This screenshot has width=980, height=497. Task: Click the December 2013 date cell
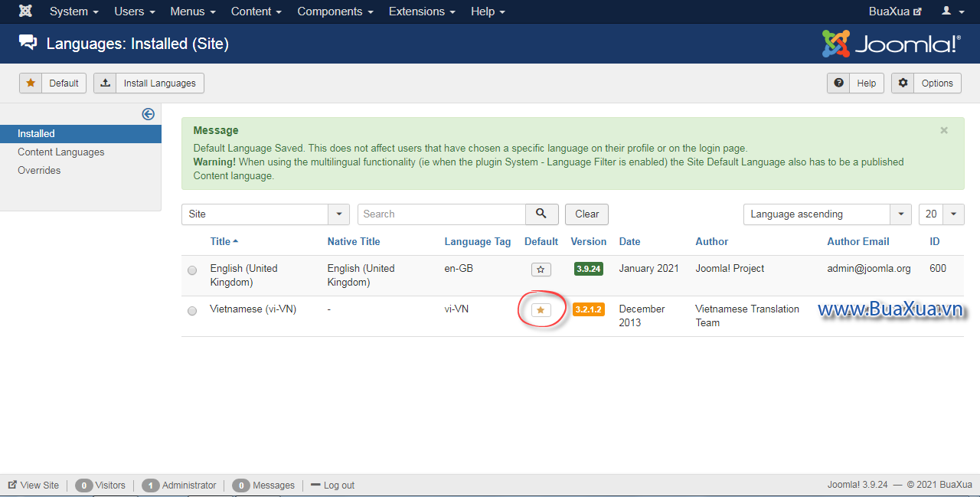[x=642, y=316]
